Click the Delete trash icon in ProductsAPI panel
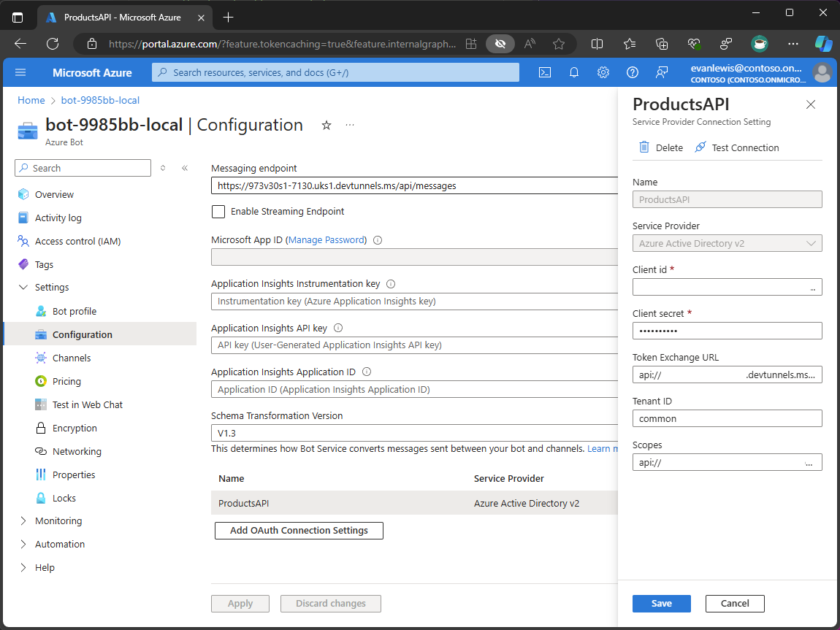 pos(644,147)
